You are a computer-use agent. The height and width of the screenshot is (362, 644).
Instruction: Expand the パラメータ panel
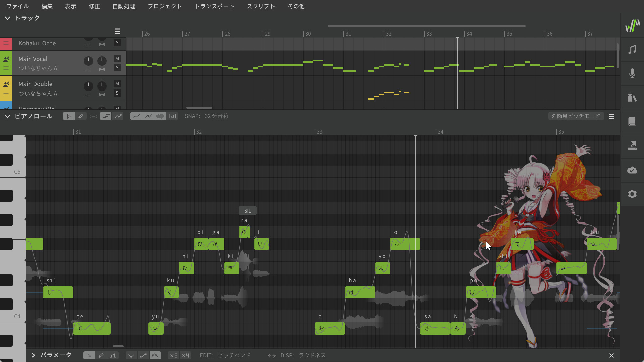click(x=33, y=355)
